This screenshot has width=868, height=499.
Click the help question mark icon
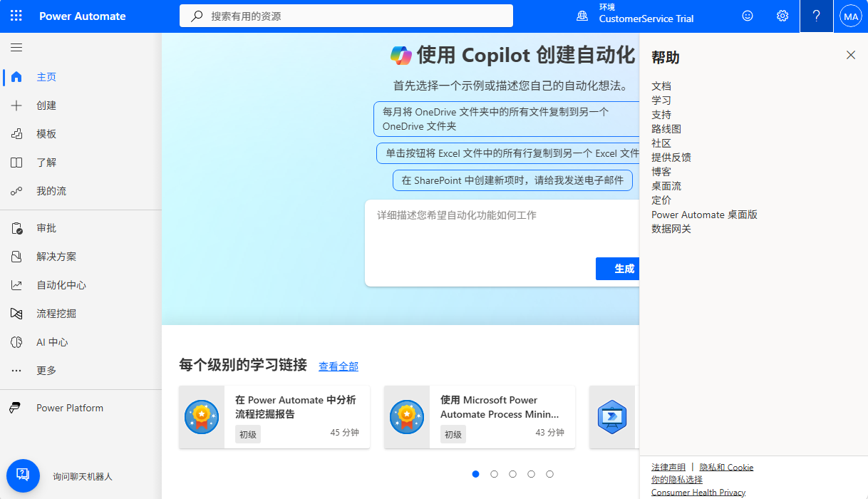[x=817, y=16]
